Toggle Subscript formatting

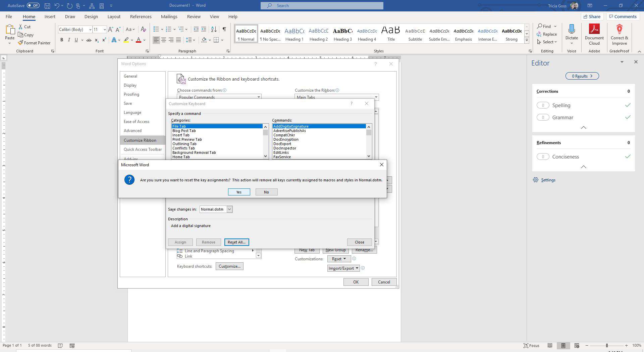(x=97, y=40)
